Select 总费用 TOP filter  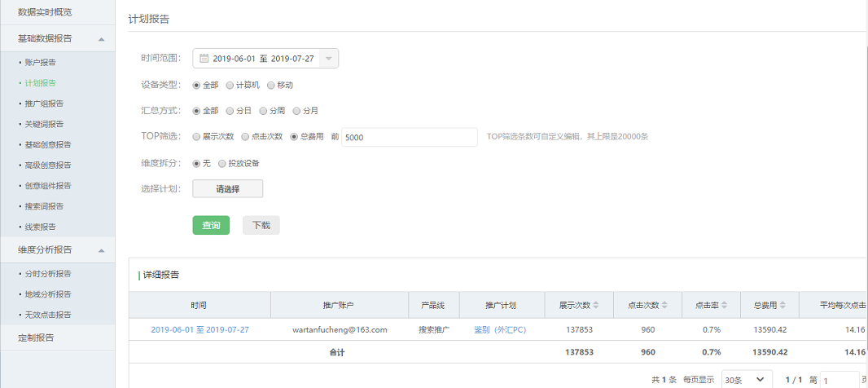tap(294, 137)
